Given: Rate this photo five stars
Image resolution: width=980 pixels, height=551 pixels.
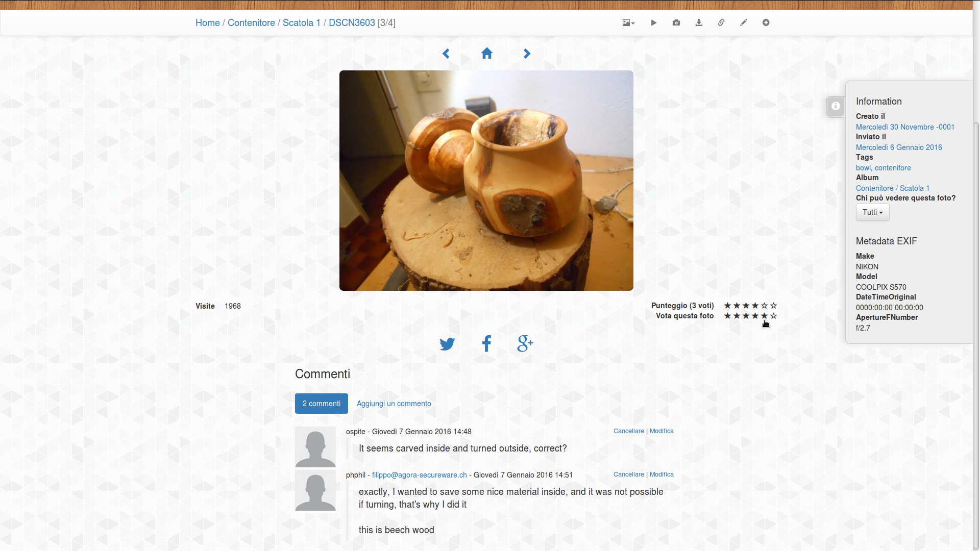Looking at the screenshot, I should (x=764, y=316).
